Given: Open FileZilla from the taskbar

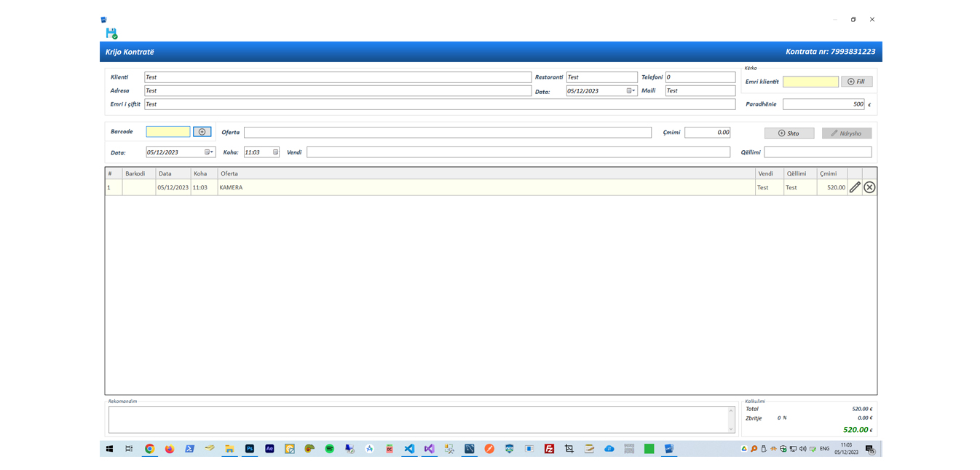Looking at the screenshot, I should (x=549, y=449).
